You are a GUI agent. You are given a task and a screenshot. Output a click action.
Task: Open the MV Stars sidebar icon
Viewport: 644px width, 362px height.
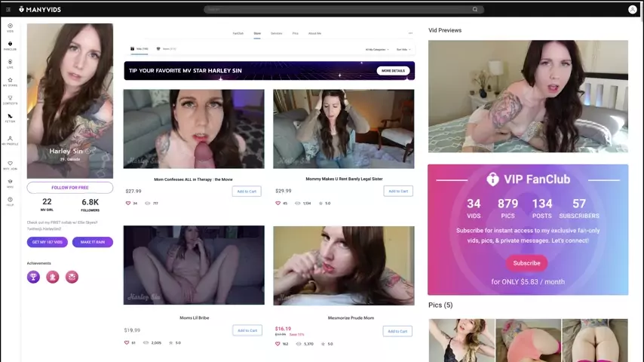point(10,81)
